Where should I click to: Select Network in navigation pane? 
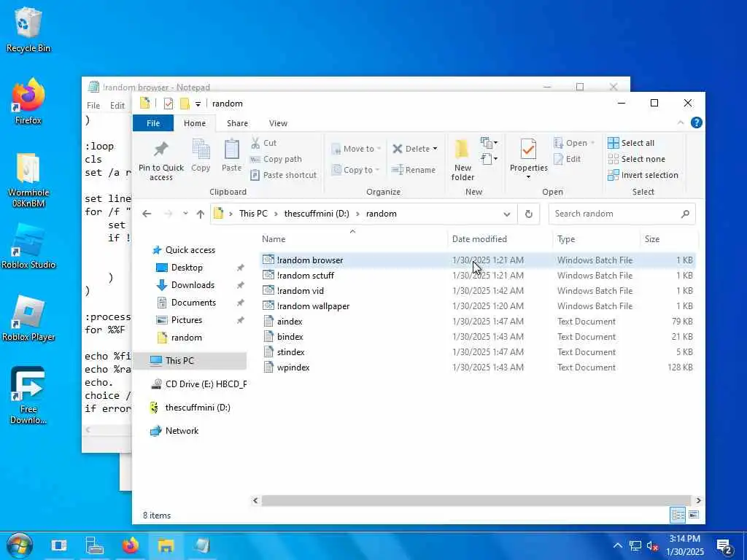[182, 430]
